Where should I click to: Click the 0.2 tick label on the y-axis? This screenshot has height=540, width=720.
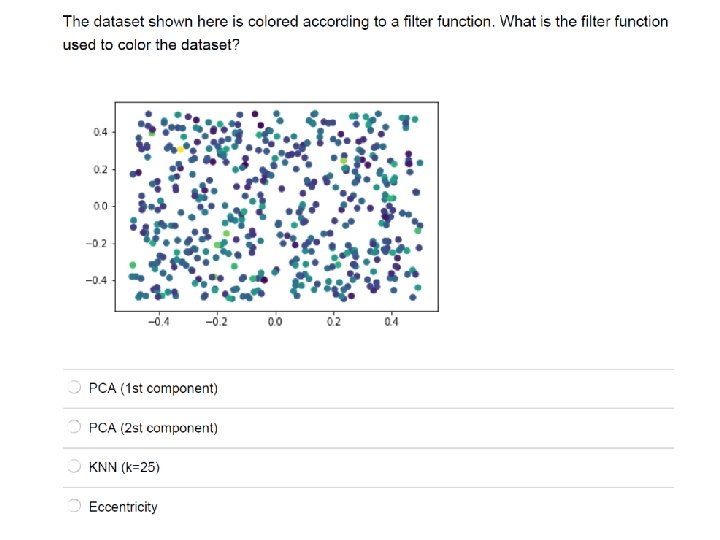100,169
